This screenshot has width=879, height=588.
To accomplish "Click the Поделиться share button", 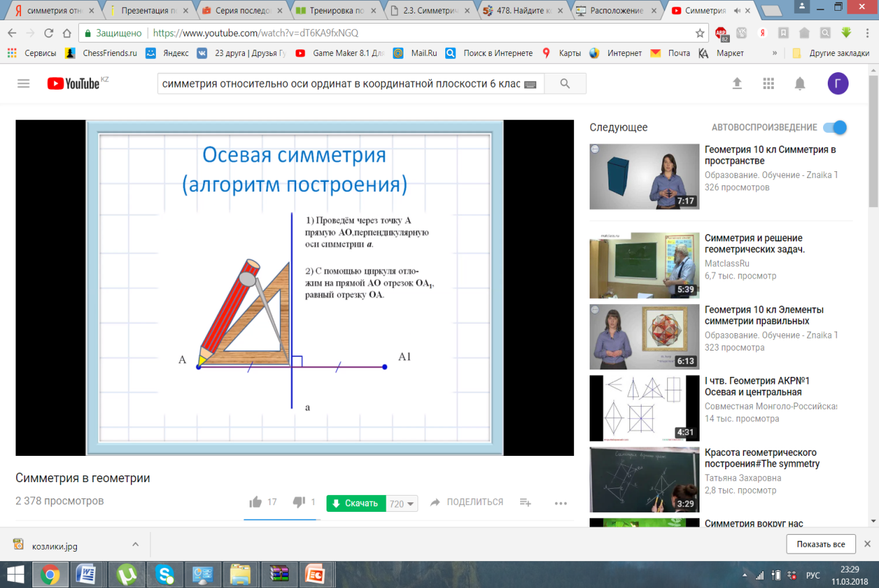I will pos(467,502).
